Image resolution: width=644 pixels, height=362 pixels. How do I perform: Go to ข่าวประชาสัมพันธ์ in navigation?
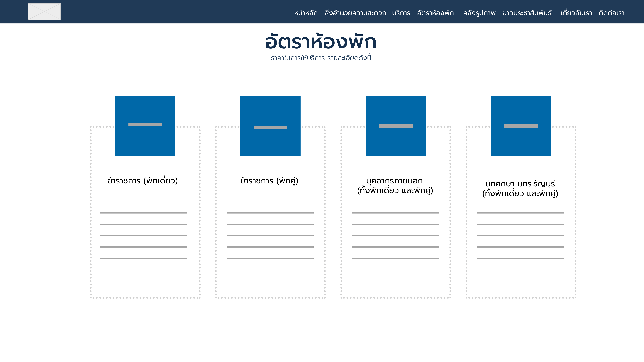pos(527,13)
